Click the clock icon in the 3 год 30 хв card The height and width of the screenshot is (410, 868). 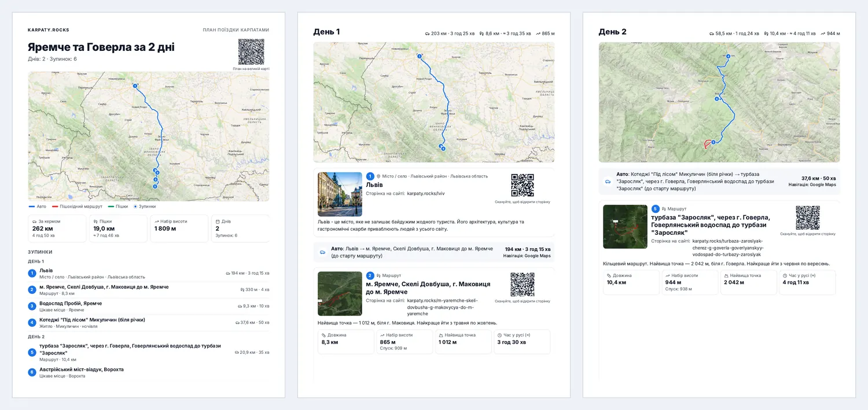point(500,335)
